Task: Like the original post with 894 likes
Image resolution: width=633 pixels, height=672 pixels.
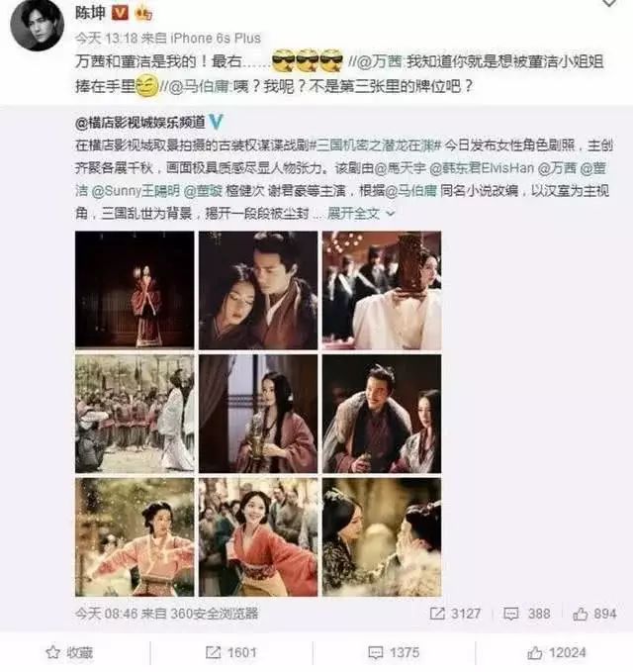Action: click(x=594, y=614)
